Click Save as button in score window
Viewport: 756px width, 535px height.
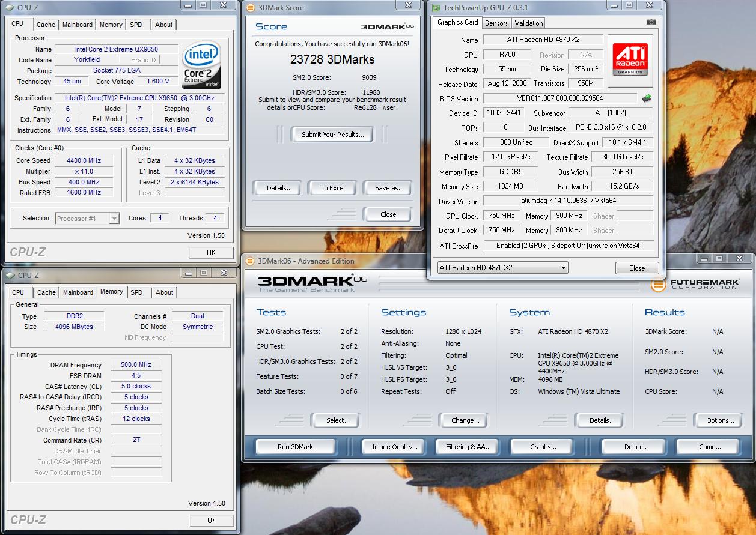389,188
